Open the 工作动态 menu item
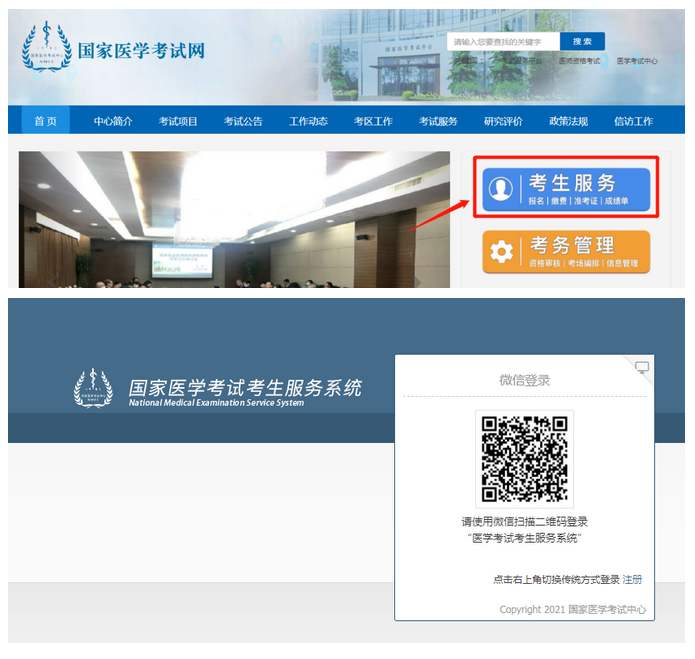 point(308,121)
